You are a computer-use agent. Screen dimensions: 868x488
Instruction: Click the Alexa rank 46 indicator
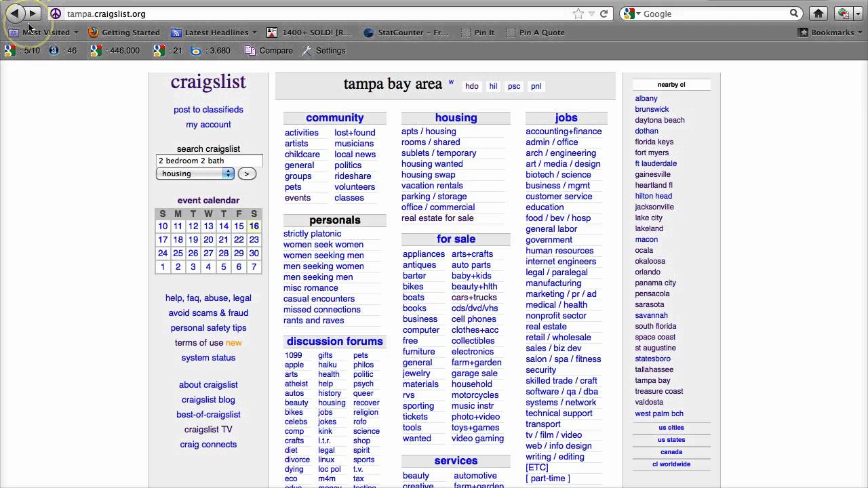point(62,50)
